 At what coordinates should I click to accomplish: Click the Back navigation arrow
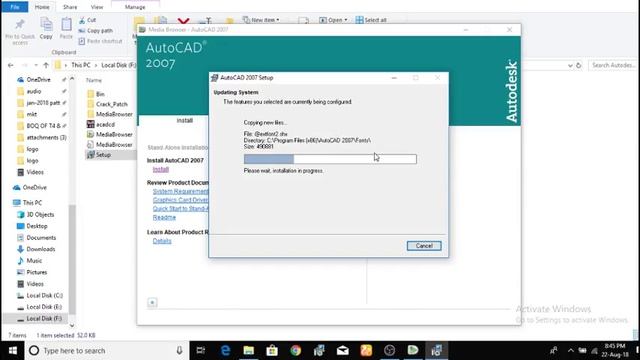[11, 65]
